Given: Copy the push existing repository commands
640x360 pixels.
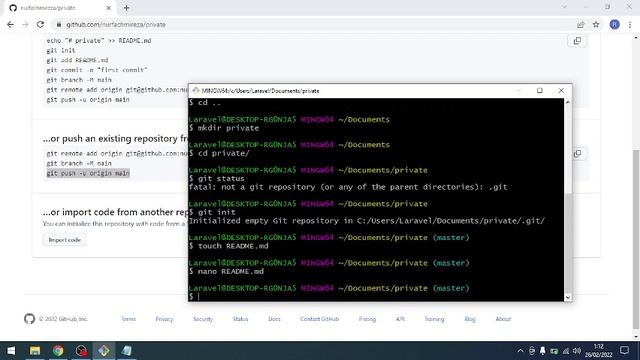Looking at the screenshot, I should [577, 153].
